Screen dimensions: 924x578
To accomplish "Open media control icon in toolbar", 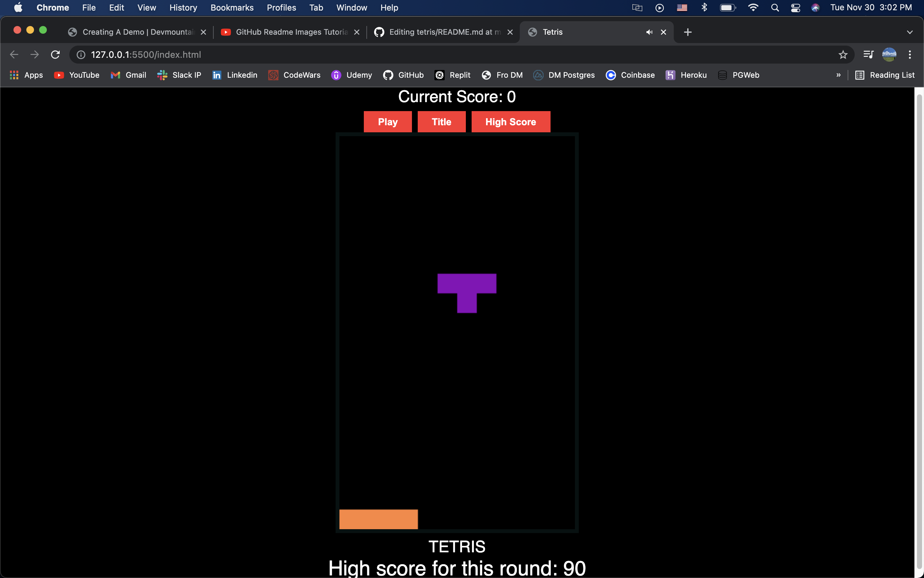I will tap(868, 55).
